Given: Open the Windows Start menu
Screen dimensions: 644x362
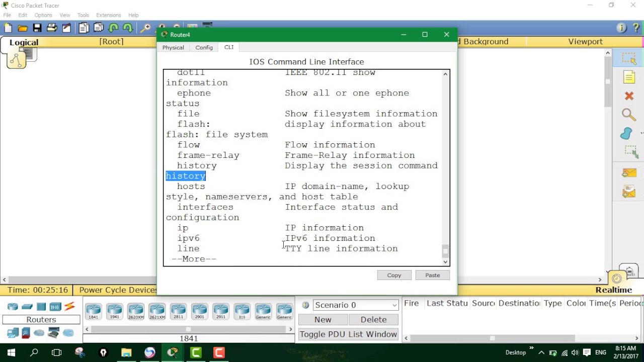Looking at the screenshot, I should 11,352.
